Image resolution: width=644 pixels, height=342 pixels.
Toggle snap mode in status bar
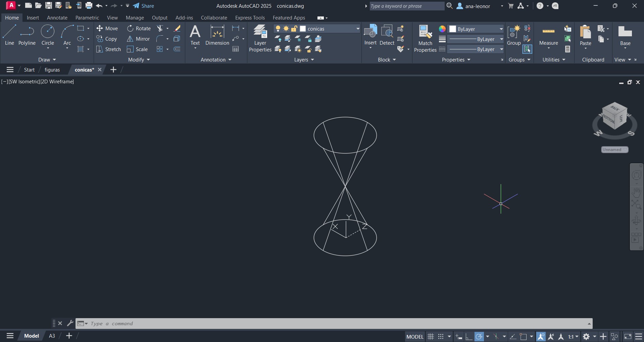point(441,336)
